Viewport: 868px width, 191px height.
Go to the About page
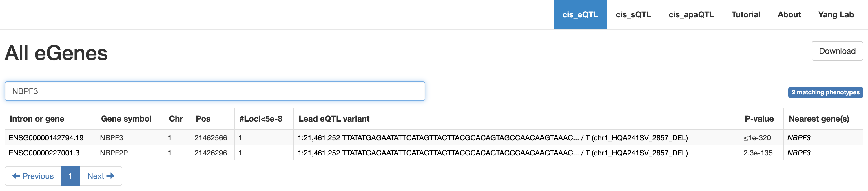click(789, 15)
